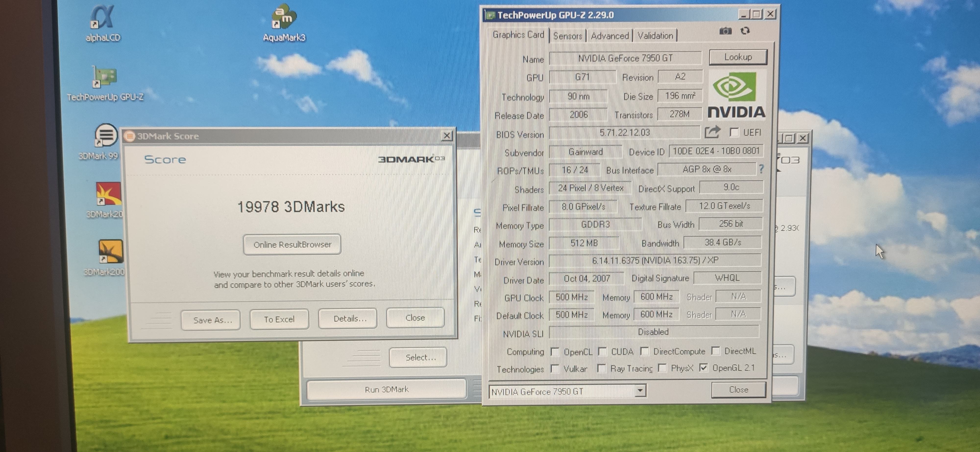The width and height of the screenshot is (980, 452).
Task: Click the Driver Date value Oct 04, 2007
Action: [x=587, y=279]
